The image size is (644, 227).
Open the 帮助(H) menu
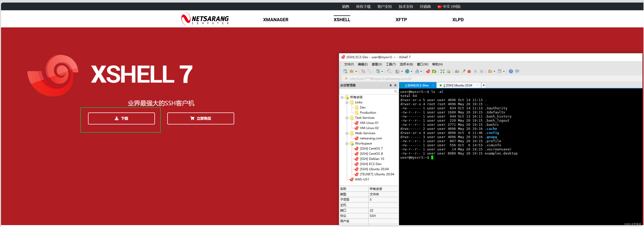tap(437, 64)
